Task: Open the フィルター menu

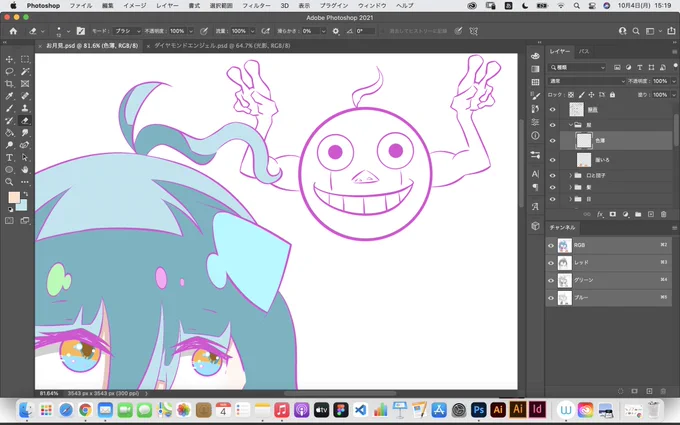Action: [x=256, y=6]
